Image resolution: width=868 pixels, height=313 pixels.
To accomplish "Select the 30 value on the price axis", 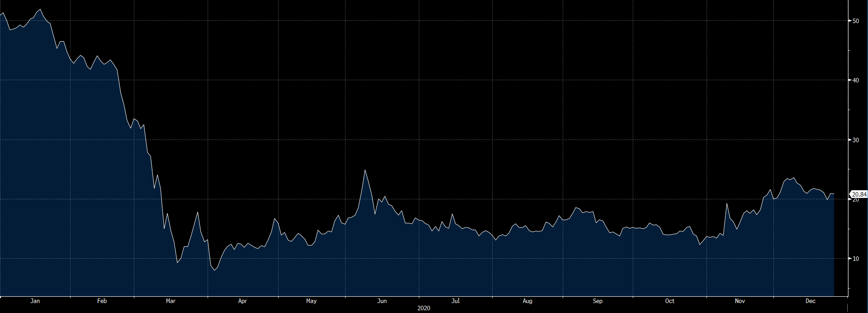I will (x=856, y=140).
